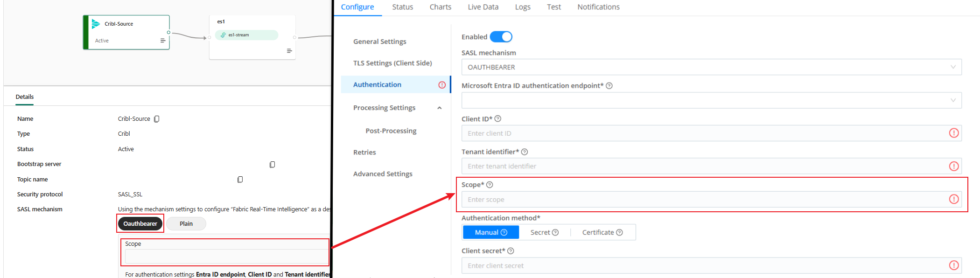This screenshot has width=980, height=278.
Task: Show help icon on Certificate option
Action: (x=619, y=232)
